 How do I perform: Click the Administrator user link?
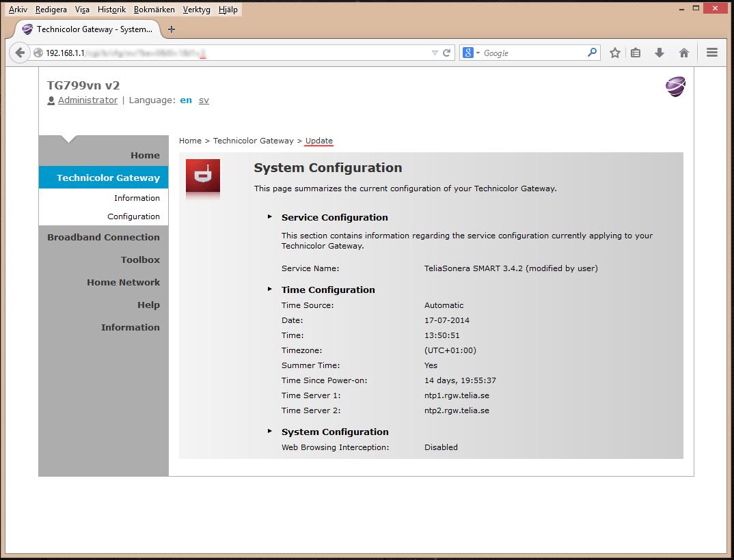point(87,100)
